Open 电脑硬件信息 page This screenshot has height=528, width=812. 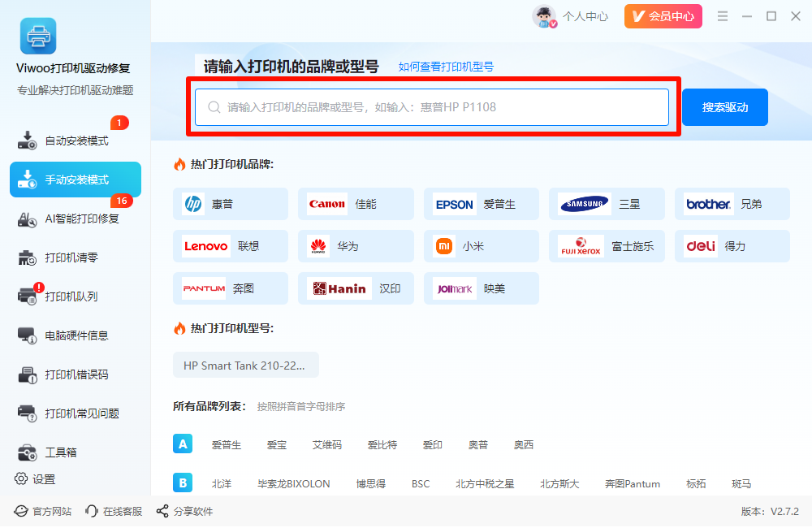[x=75, y=335]
